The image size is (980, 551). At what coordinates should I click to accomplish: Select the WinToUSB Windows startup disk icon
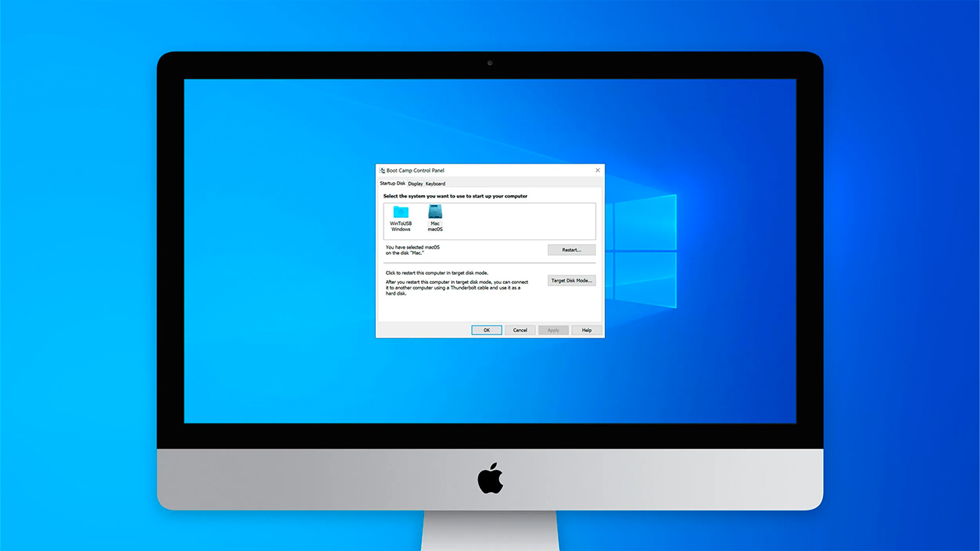pyautogui.click(x=400, y=218)
